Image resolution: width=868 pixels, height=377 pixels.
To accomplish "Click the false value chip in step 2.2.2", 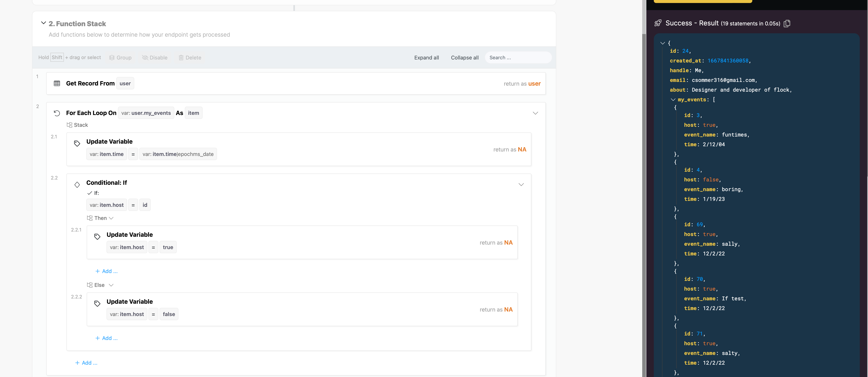I will tap(169, 314).
